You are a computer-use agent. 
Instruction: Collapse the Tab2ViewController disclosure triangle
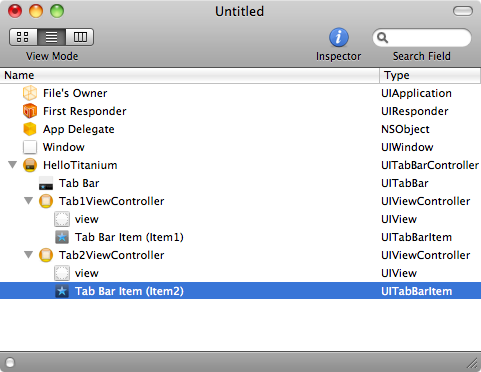[29, 255]
